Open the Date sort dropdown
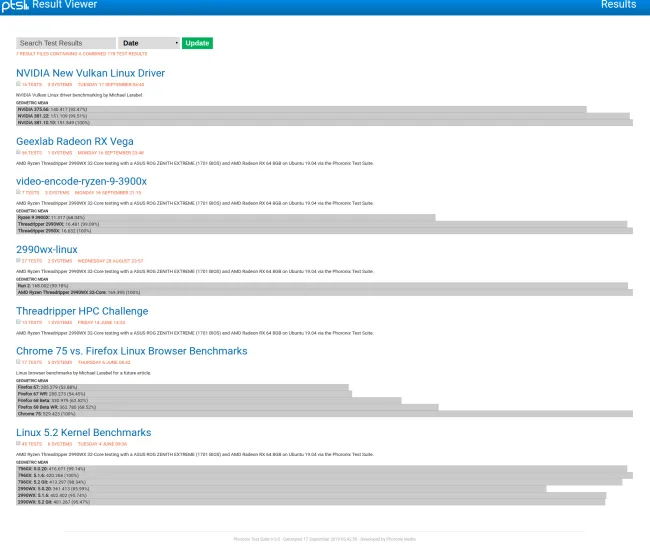 click(149, 43)
